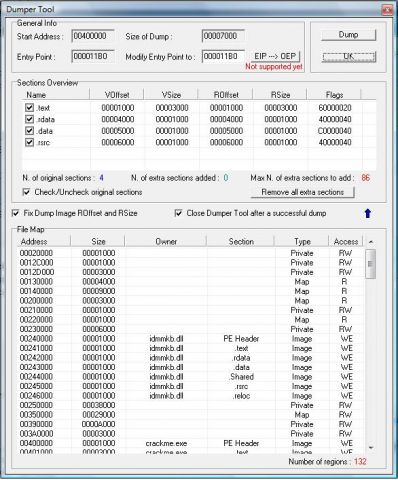Uncheck the .rsrc section checkbox
This screenshot has width=398, height=480.
(29, 142)
